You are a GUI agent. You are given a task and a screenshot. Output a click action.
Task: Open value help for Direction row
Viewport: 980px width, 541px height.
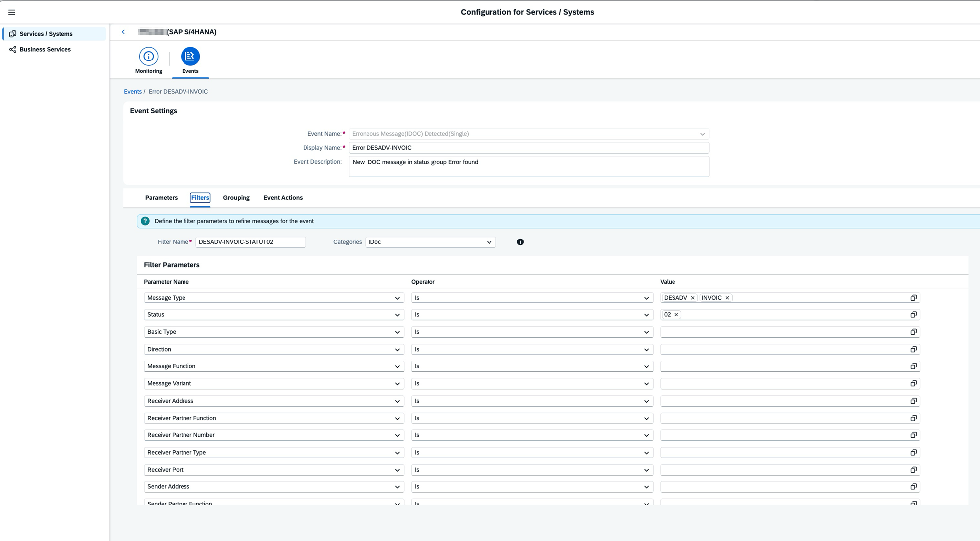pyautogui.click(x=913, y=349)
